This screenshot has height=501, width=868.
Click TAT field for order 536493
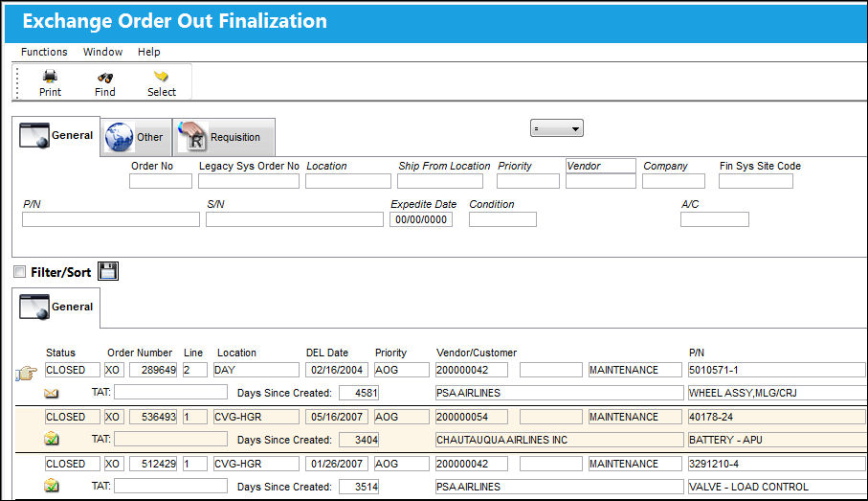click(x=170, y=440)
